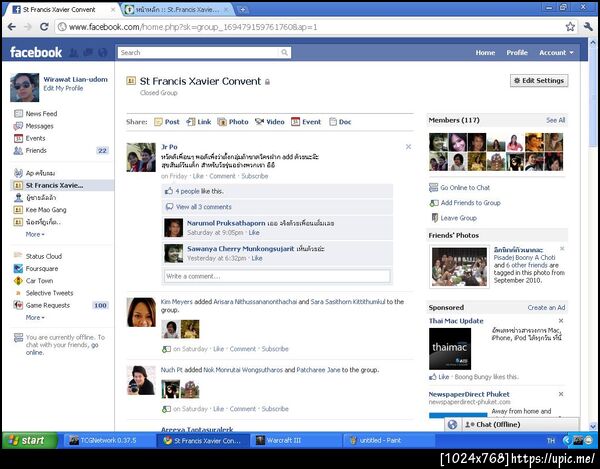Screen dimensions: 600x469
Task: Open notifications globe in top bar
Action: (103, 52)
